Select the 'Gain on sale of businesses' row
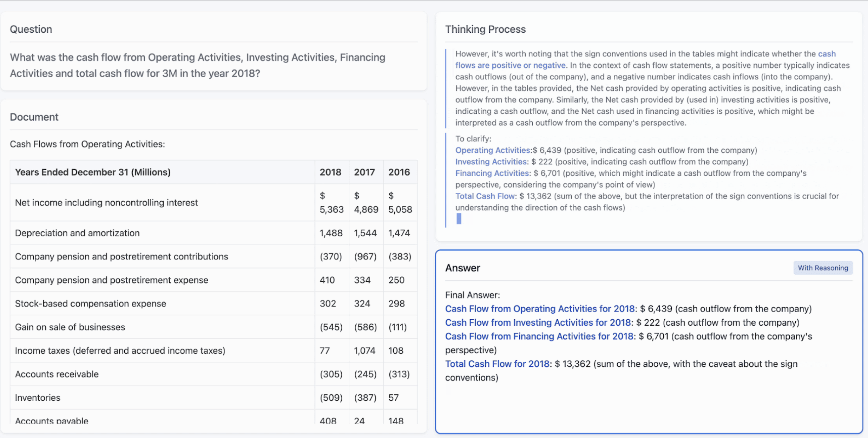The width and height of the screenshot is (868, 438). [70, 327]
